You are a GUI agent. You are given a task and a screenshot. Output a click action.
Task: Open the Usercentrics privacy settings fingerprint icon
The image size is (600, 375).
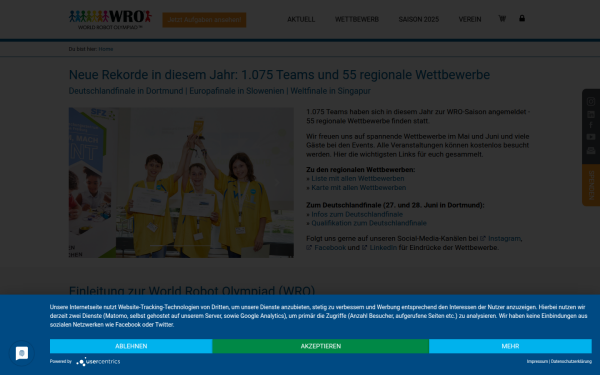22,353
